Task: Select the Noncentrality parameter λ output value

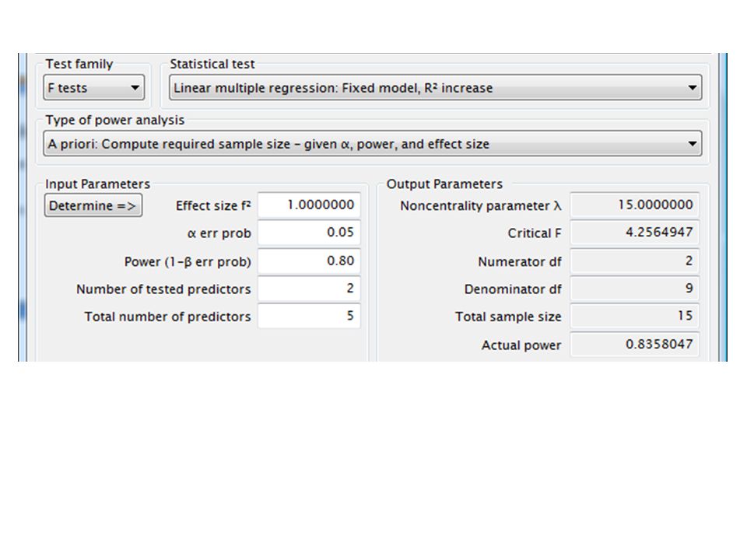Action: coord(635,205)
